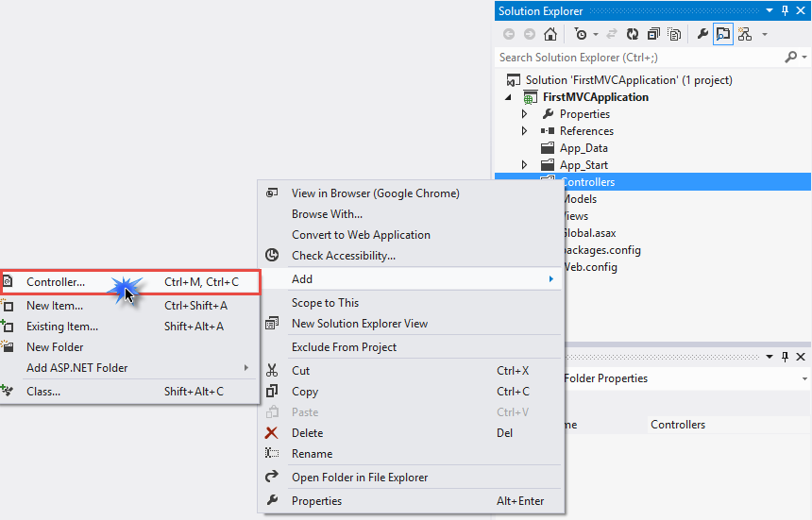The image size is (812, 520).
Task: Open the toolbar overflow options arrow
Action: tap(765, 35)
